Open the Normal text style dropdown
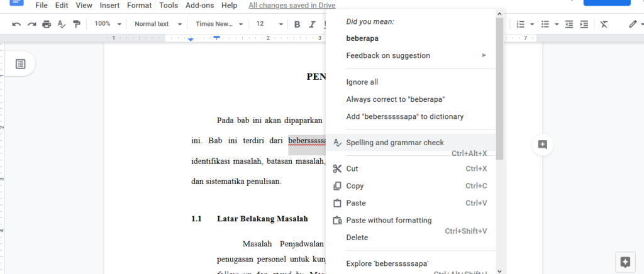Image resolution: width=644 pixels, height=274 pixels. [158, 24]
